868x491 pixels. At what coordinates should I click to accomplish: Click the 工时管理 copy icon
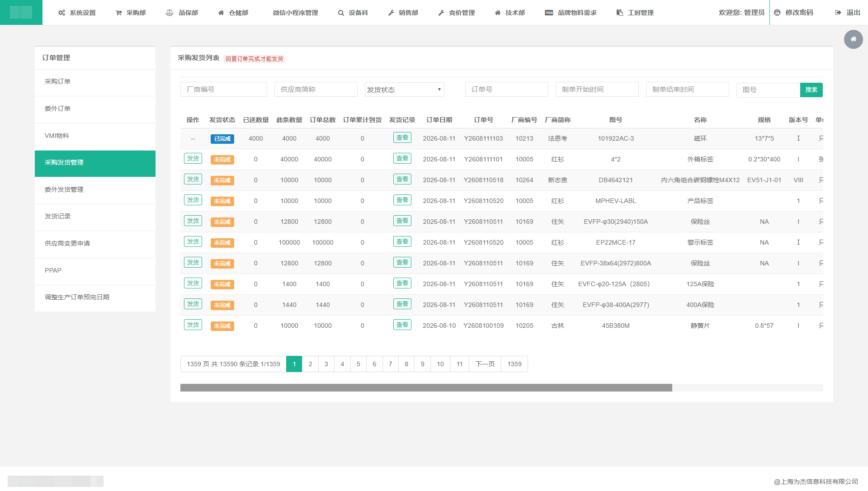click(620, 13)
